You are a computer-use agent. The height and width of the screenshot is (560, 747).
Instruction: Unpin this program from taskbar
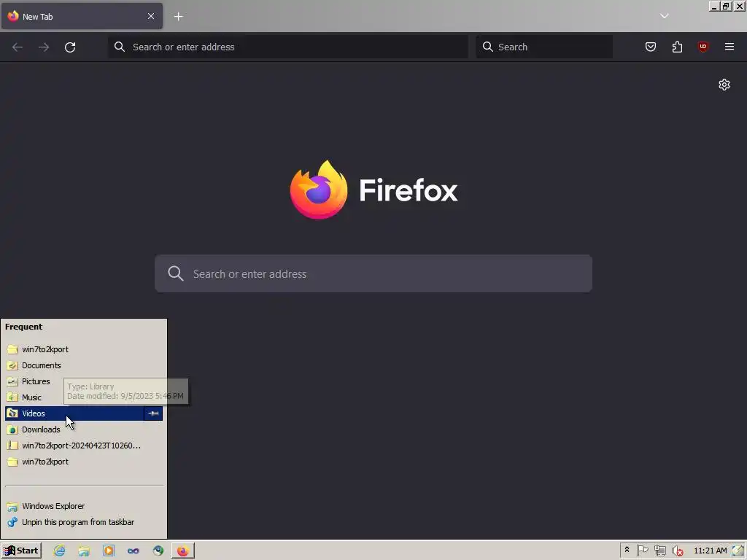[84, 522]
